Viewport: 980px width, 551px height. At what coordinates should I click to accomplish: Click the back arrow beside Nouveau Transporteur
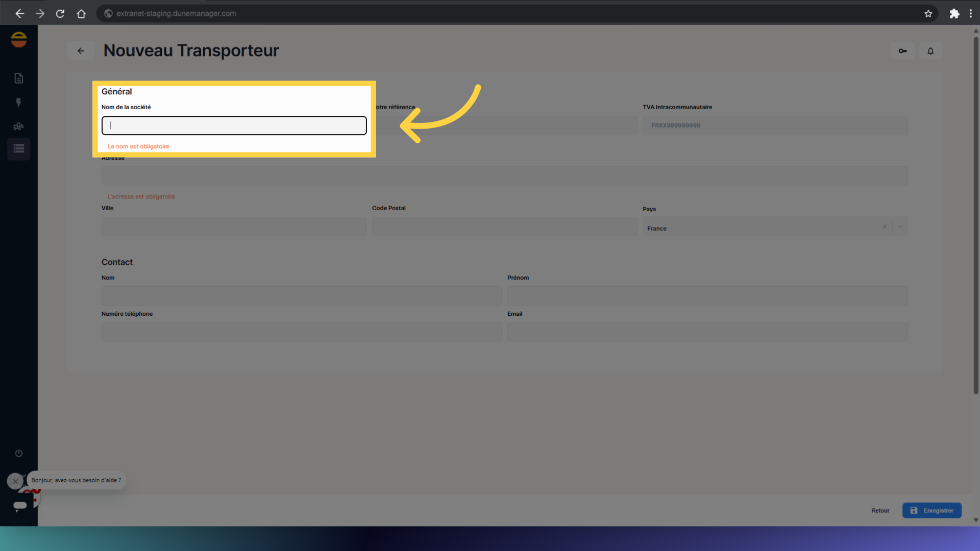pyautogui.click(x=81, y=51)
